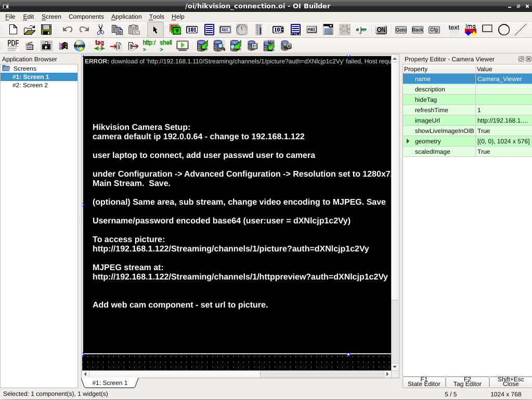This screenshot has height=400, width=532.
Task: Open the Tools menu
Action: click(157, 17)
